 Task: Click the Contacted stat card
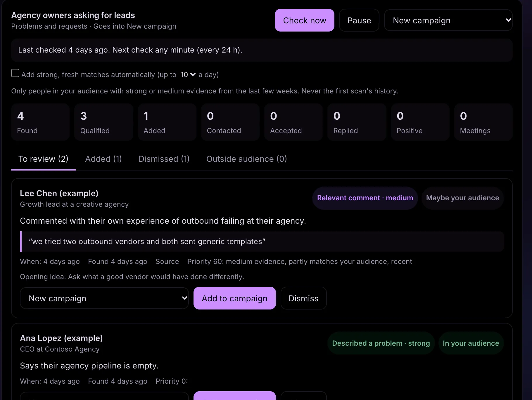(230, 122)
